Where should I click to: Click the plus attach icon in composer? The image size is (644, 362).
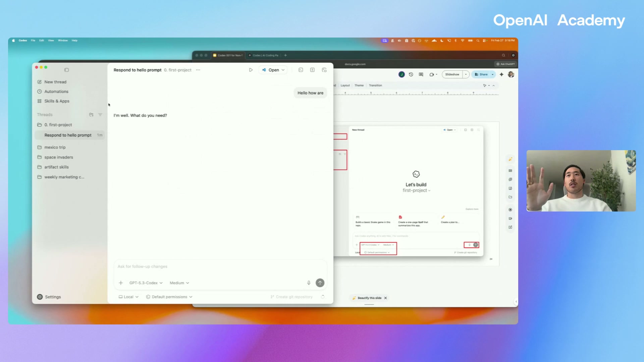pos(121,283)
